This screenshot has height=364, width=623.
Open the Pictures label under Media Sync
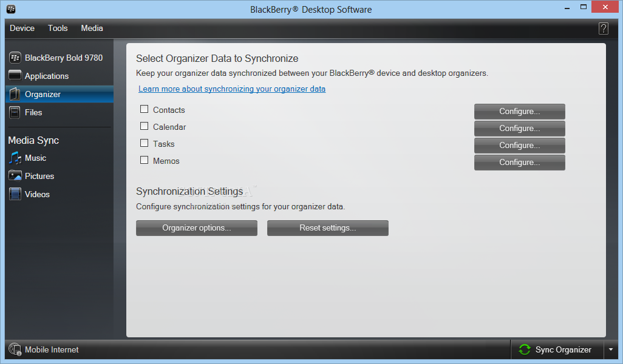point(39,176)
